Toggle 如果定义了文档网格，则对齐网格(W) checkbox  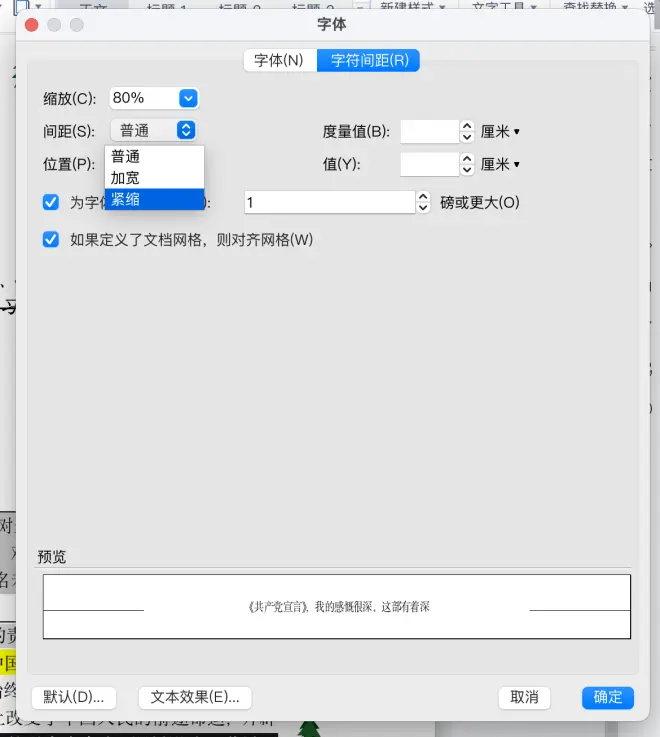coord(51,240)
